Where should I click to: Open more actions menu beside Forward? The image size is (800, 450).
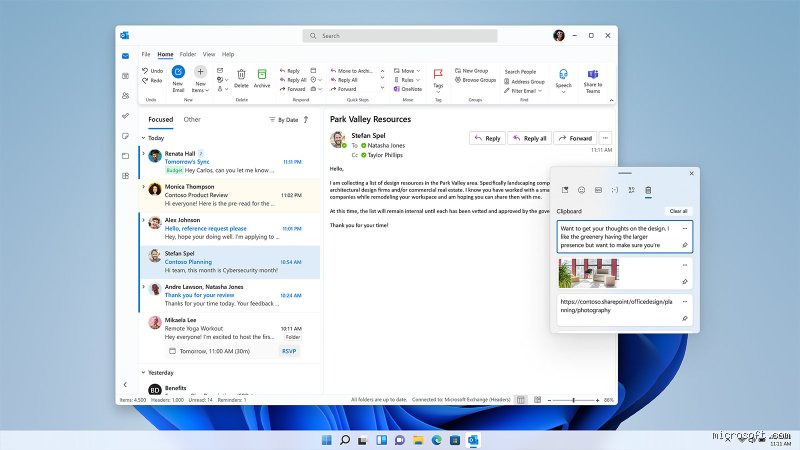605,138
